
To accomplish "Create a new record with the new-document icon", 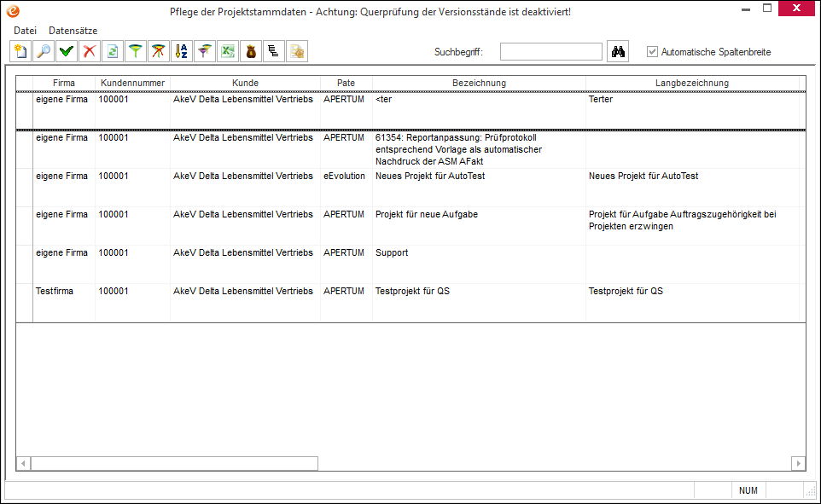I will 21,51.
